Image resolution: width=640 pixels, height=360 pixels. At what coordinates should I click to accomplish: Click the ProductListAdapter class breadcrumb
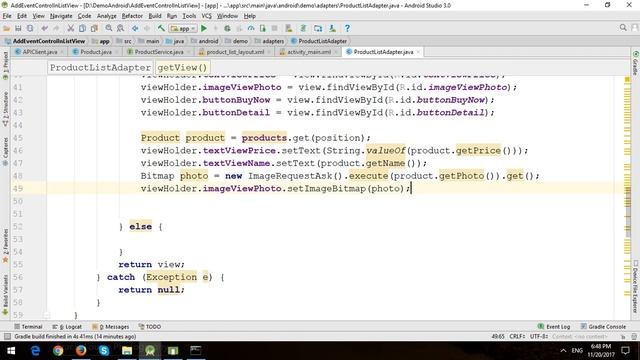click(100, 68)
